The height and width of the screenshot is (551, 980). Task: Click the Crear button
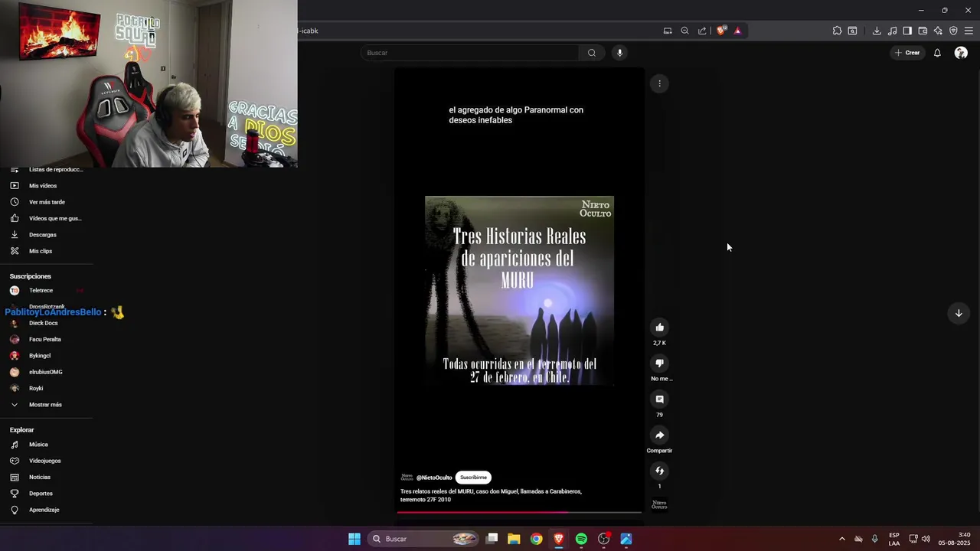907,53
